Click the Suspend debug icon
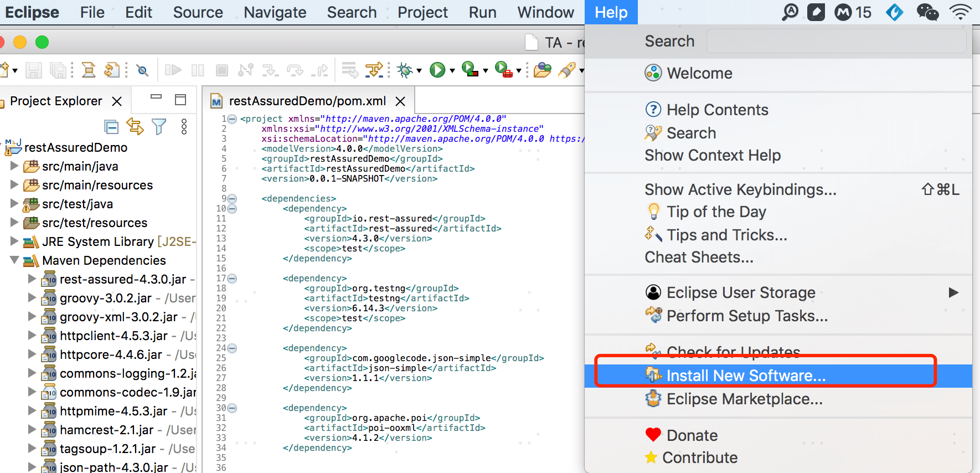The height and width of the screenshot is (473, 980). 198,70
